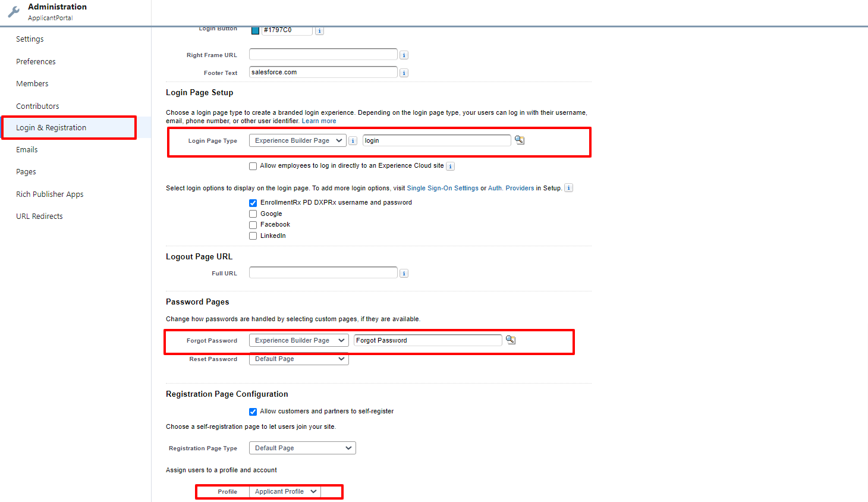Uncheck Allow customers and partners to self-register
Image resolution: width=868 pixels, height=502 pixels.
click(253, 412)
